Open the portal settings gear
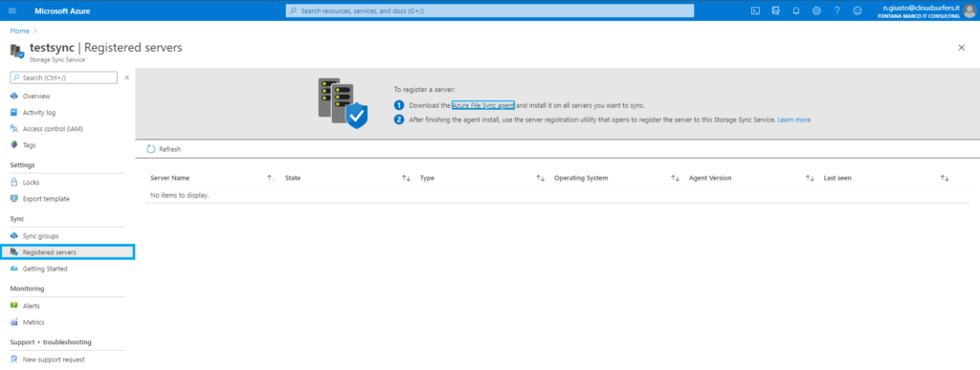 coord(816,11)
